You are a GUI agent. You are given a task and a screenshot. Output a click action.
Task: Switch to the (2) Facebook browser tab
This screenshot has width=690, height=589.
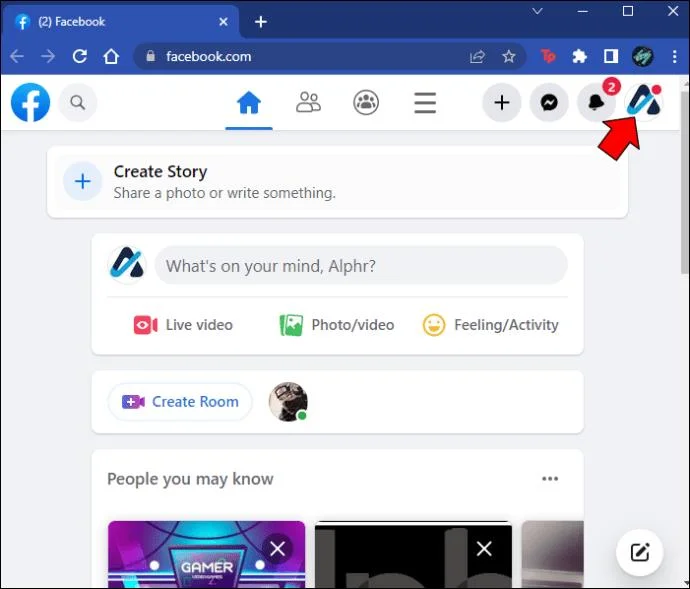120,22
